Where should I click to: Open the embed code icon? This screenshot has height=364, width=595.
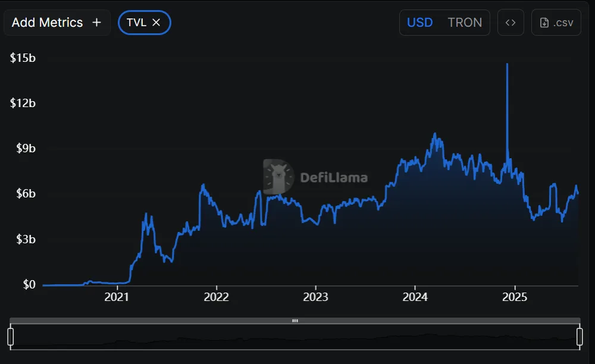coord(511,23)
